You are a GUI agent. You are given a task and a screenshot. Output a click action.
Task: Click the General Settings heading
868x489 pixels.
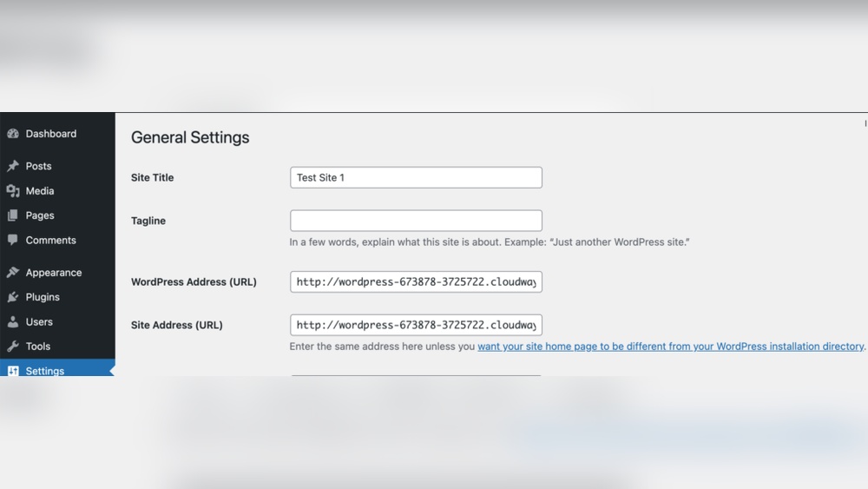(190, 137)
